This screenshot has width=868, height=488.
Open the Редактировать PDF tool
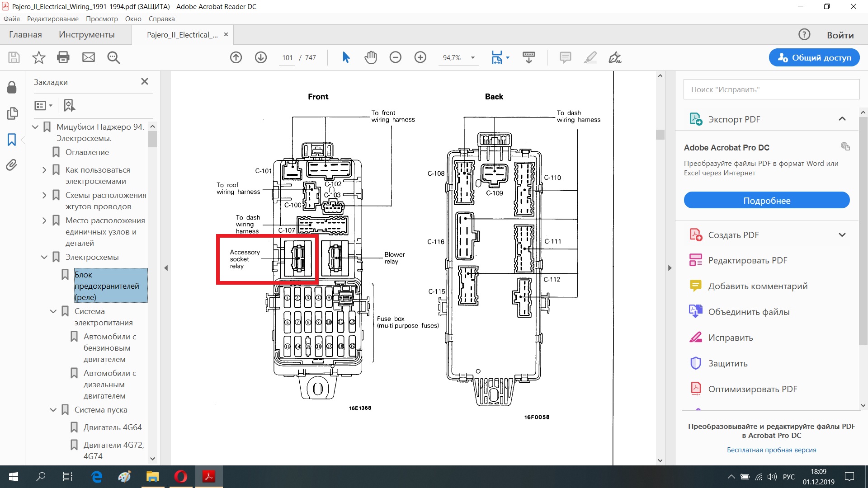coord(748,260)
